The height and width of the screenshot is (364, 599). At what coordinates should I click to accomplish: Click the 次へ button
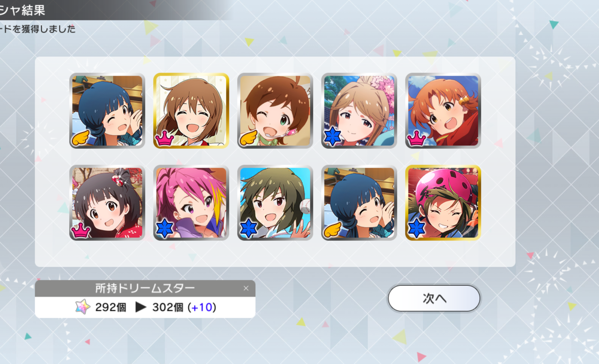pyautogui.click(x=434, y=298)
